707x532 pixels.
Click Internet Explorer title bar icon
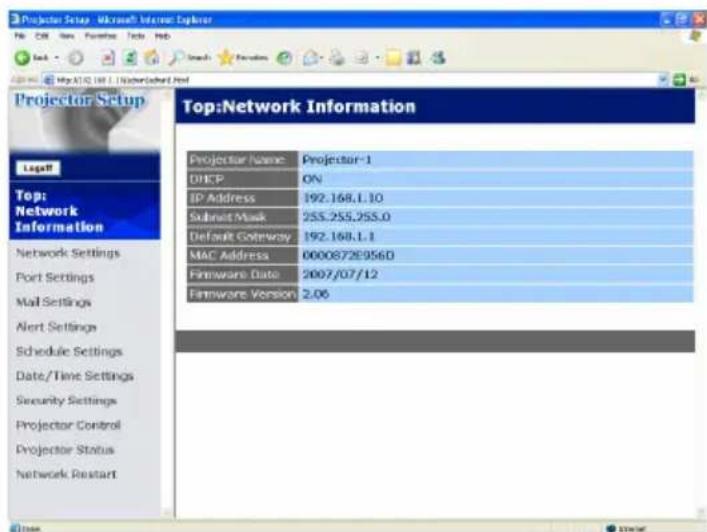pyautogui.click(x=15, y=19)
